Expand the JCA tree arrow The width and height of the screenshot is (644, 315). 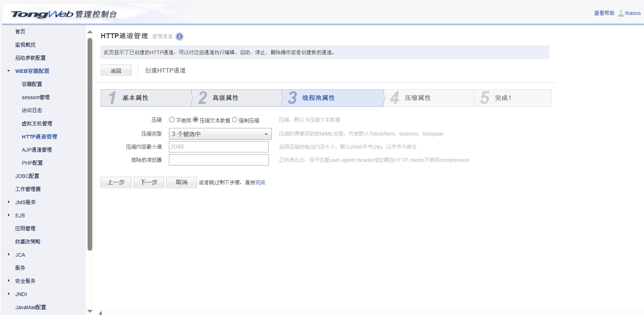click(x=9, y=254)
